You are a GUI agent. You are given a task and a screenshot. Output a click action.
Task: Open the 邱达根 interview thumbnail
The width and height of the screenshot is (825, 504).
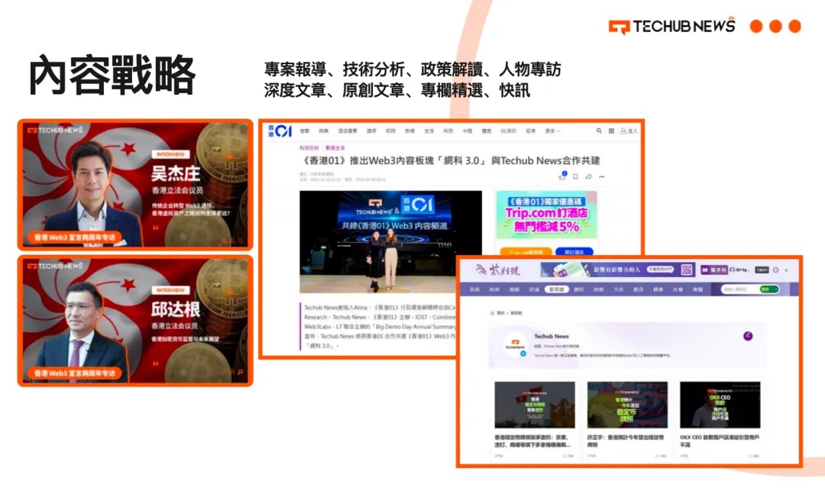135,321
